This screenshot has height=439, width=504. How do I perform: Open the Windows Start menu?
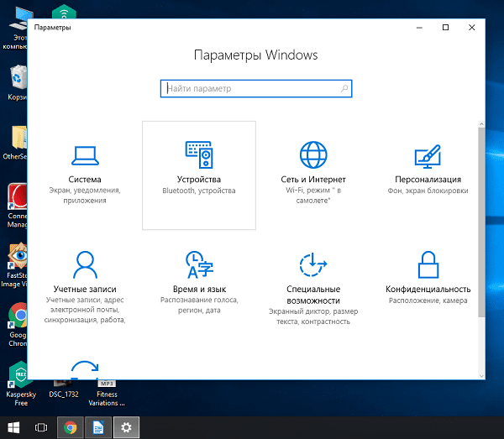pos(13,427)
